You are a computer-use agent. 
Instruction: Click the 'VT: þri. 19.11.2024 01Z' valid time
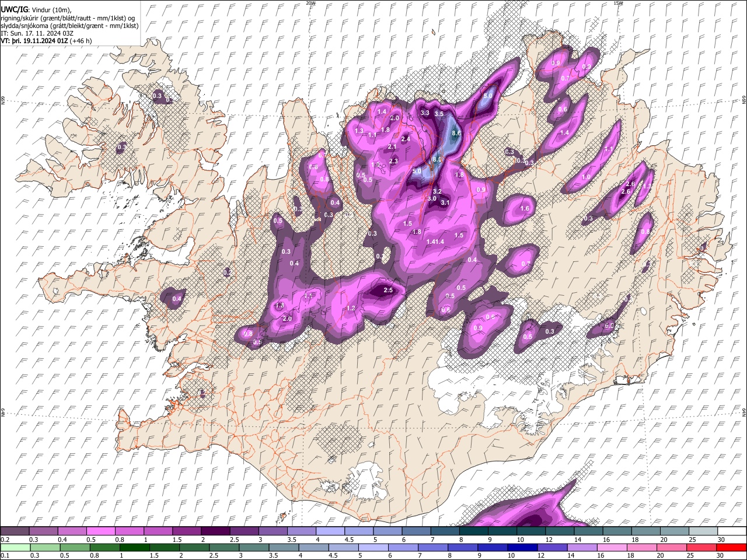pos(34,41)
